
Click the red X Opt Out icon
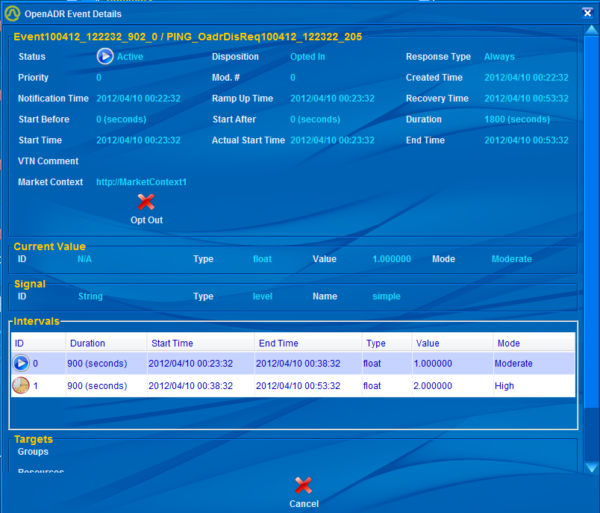click(x=146, y=202)
